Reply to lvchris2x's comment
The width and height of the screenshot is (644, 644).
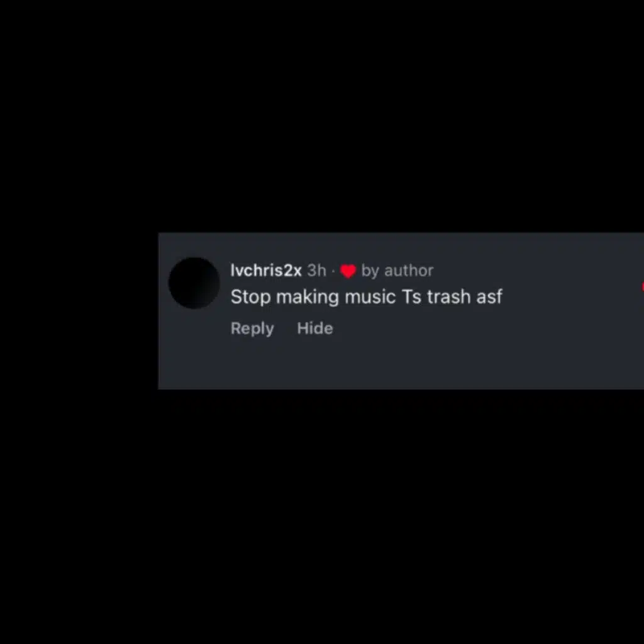click(252, 328)
